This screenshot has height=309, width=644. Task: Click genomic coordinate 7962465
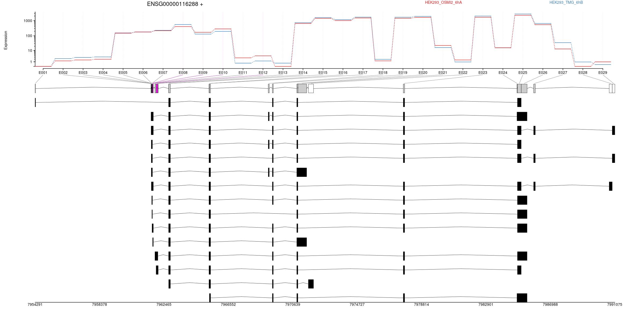[164, 304]
